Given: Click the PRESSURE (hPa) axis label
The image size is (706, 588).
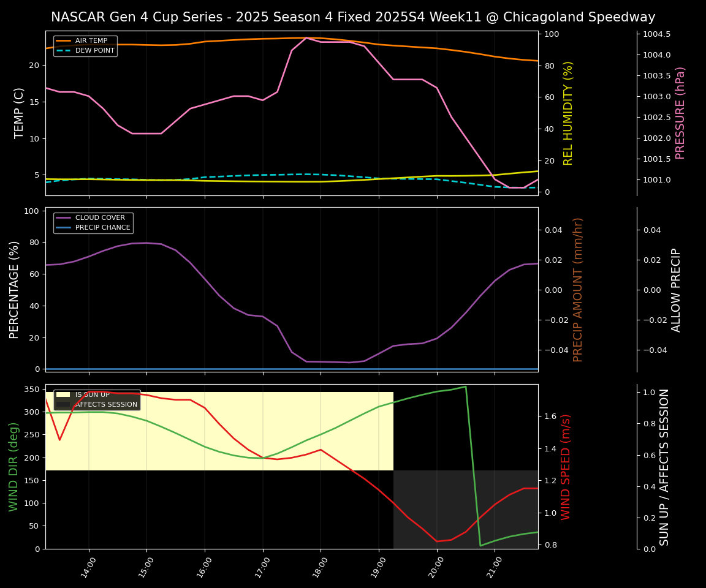Looking at the screenshot, I should tap(680, 113).
